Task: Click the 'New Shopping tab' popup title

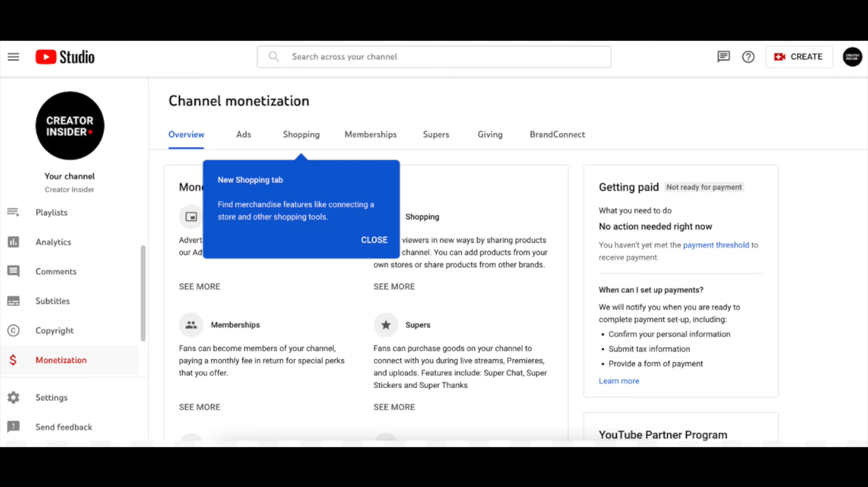Action: (x=250, y=180)
